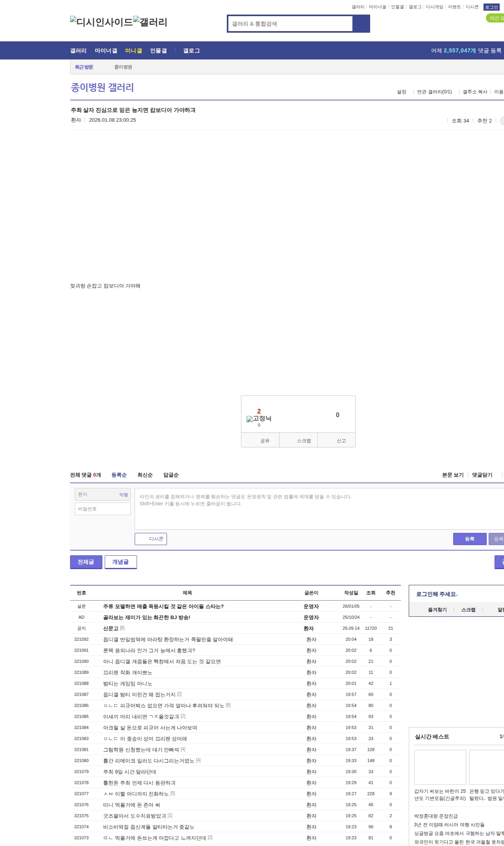Viewport: 504px width, 846px height.
Task: Open 미니갤 in navigation bar
Action: click(133, 51)
